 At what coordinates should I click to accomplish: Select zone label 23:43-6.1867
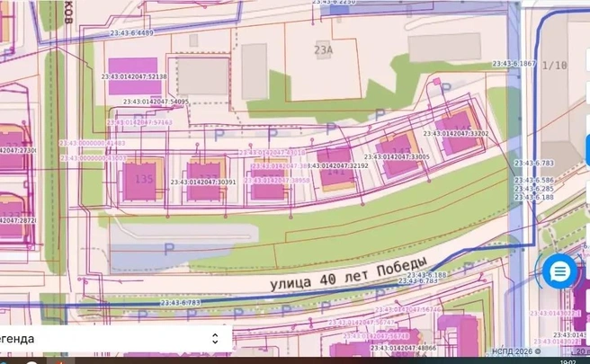point(514,64)
